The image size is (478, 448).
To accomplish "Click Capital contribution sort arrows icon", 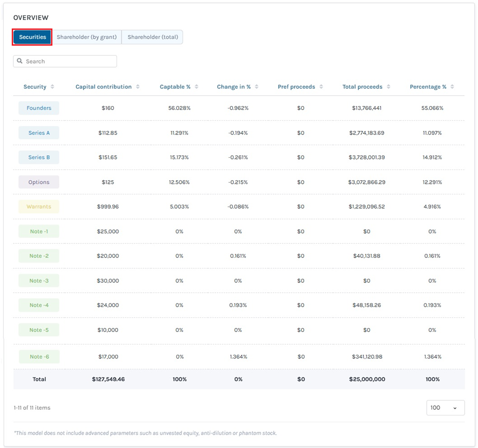I will point(138,87).
